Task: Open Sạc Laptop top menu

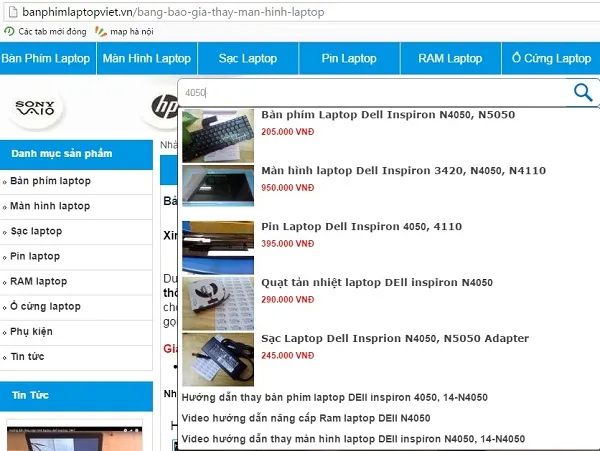Action: (x=248, y=59)
